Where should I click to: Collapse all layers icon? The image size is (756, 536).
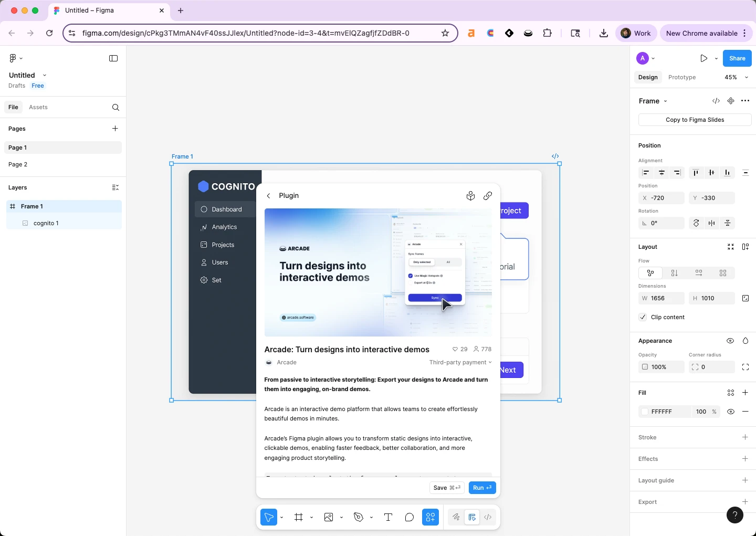115,187
